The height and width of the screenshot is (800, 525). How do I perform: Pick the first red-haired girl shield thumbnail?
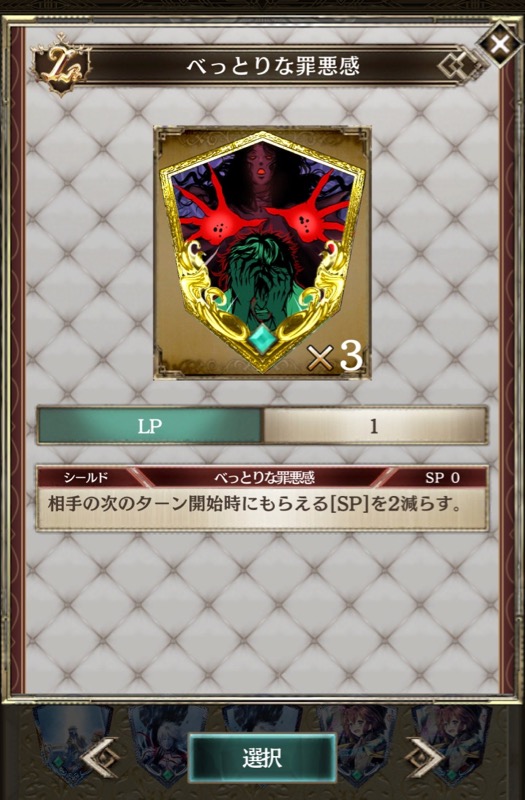click(x=357, y=742)
